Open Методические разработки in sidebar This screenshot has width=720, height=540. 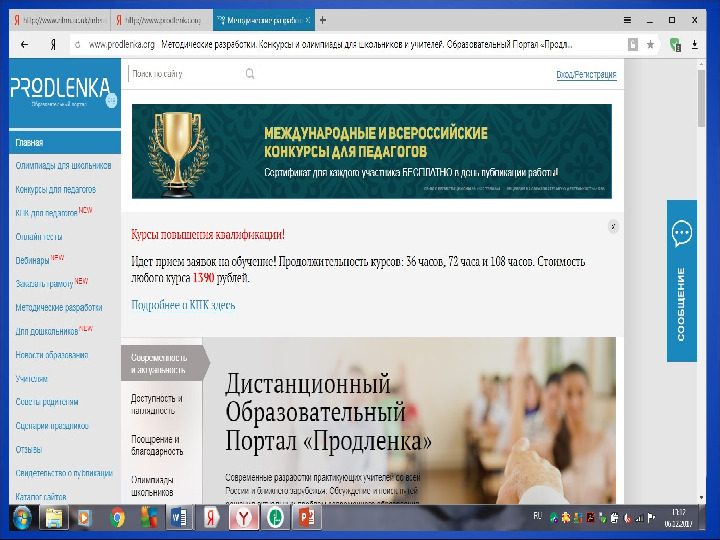59,308
